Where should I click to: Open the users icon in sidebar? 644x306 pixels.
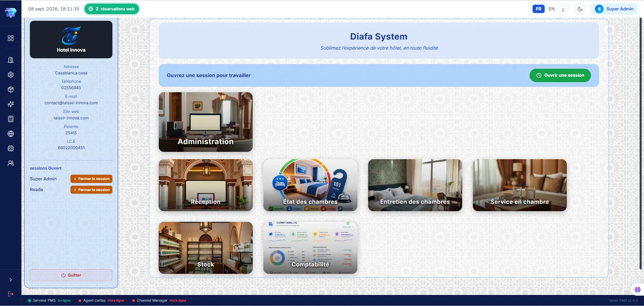(11, 163)
